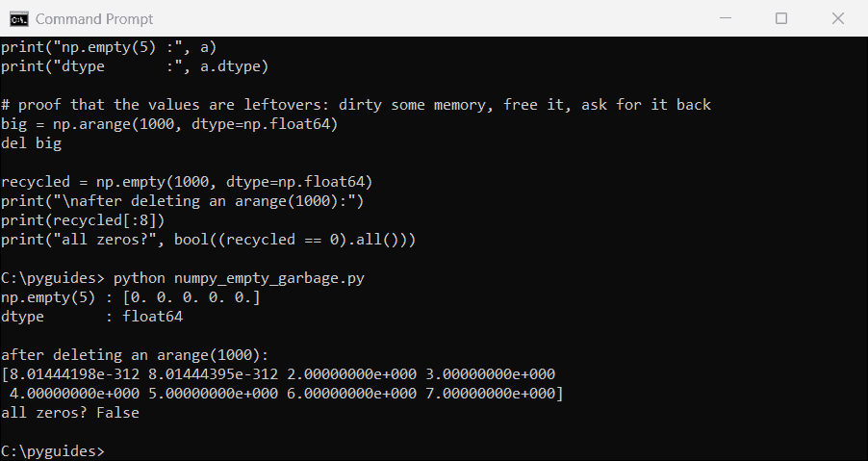Click the value 6.00000000e+000
Viewport: 868px width, 461px height.
(351, 394)
